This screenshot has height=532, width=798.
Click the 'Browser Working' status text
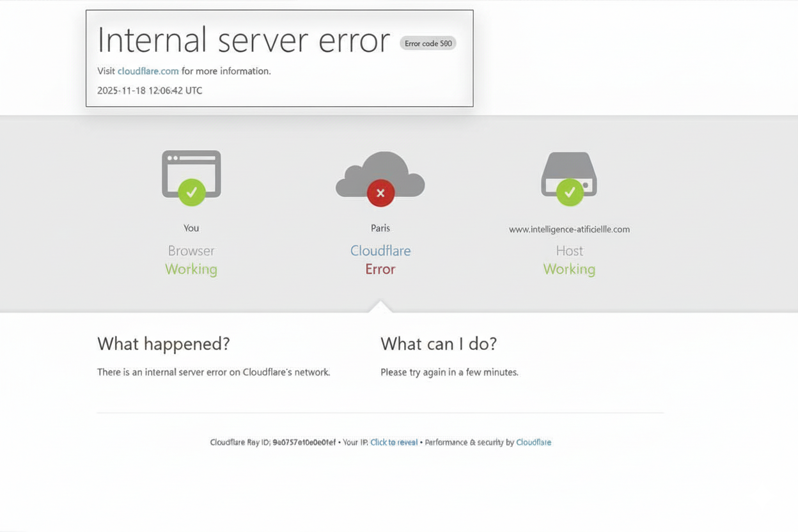(191, 260)
